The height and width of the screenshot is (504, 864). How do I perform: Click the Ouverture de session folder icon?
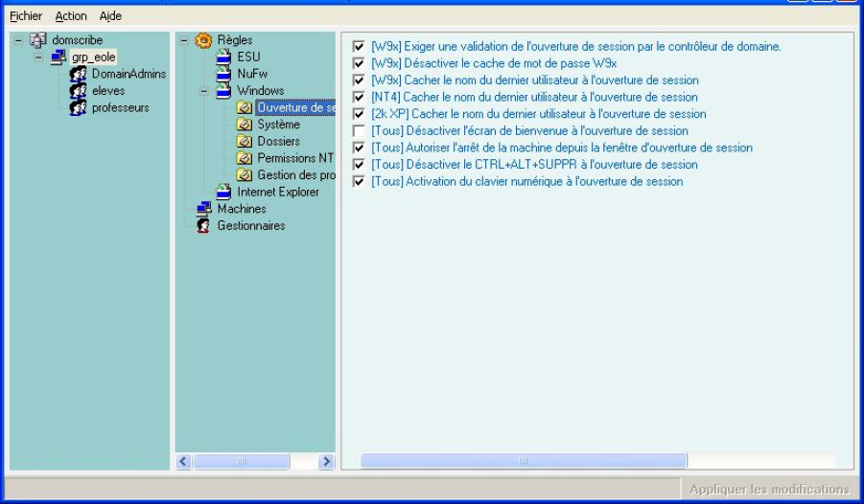click(245, 108)
